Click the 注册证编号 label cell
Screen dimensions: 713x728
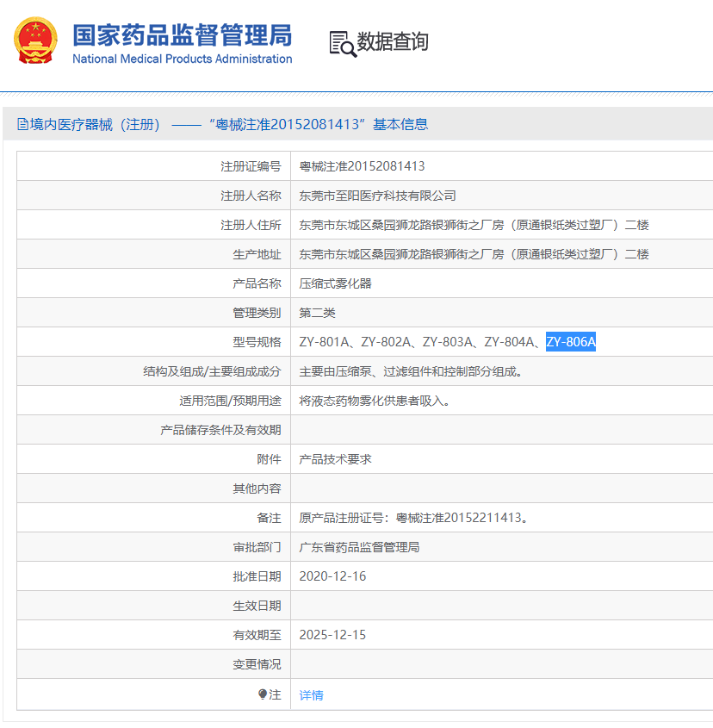153,166
